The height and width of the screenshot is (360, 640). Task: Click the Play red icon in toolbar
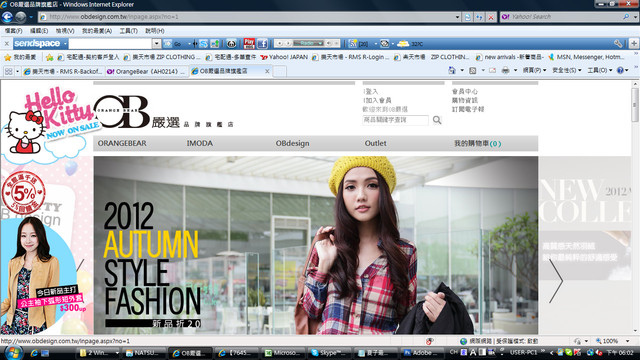249,43
